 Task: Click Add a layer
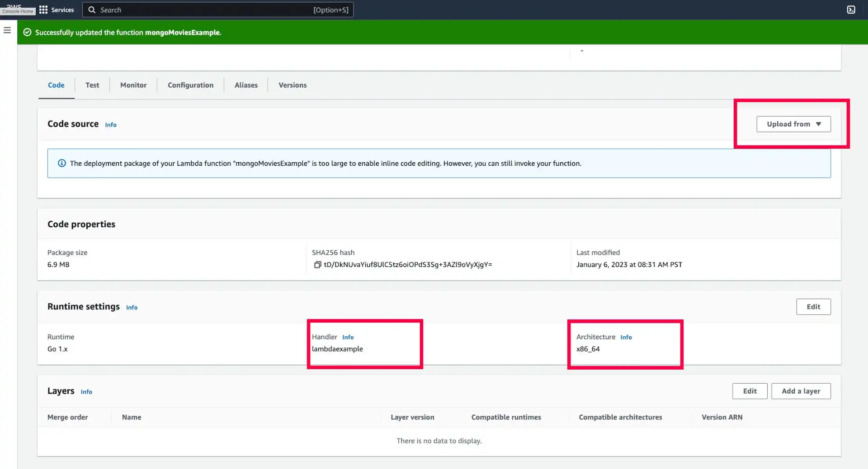click(x=801, y=391)
